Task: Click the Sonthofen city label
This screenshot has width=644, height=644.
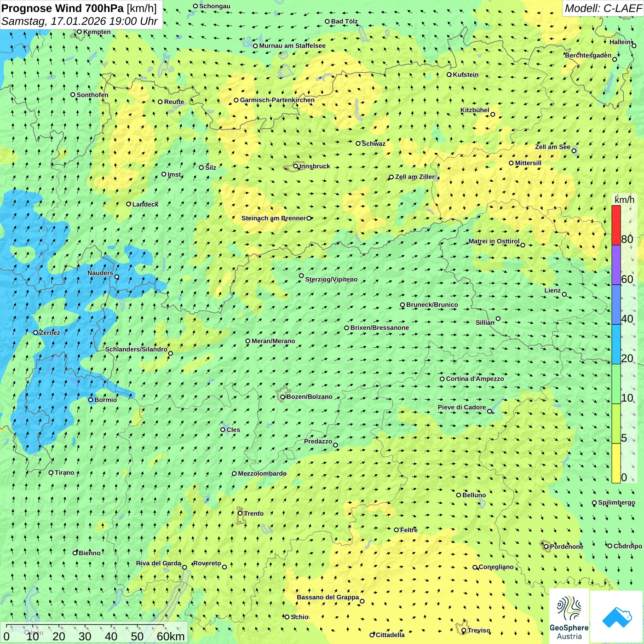Action: click(x=92, y=95)
